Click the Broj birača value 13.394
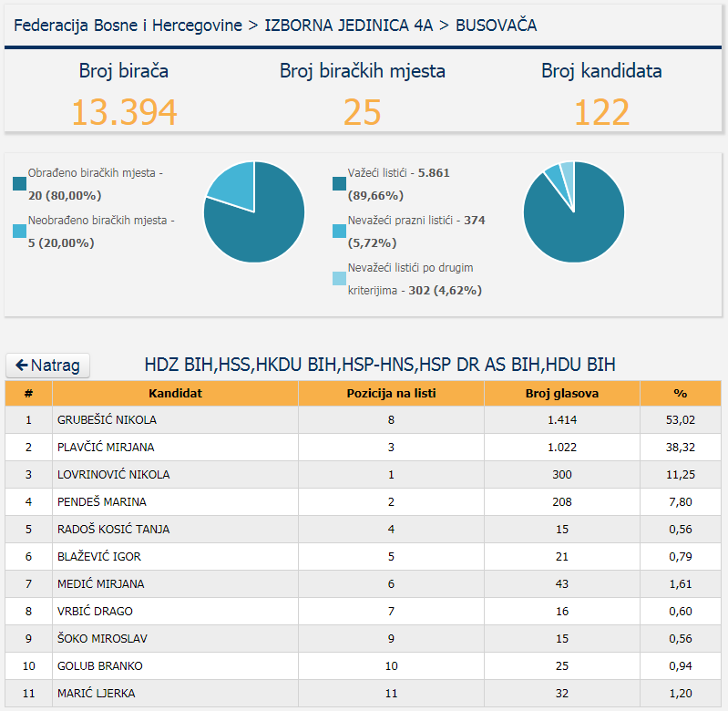728x711 pixels. click(124, 112)
